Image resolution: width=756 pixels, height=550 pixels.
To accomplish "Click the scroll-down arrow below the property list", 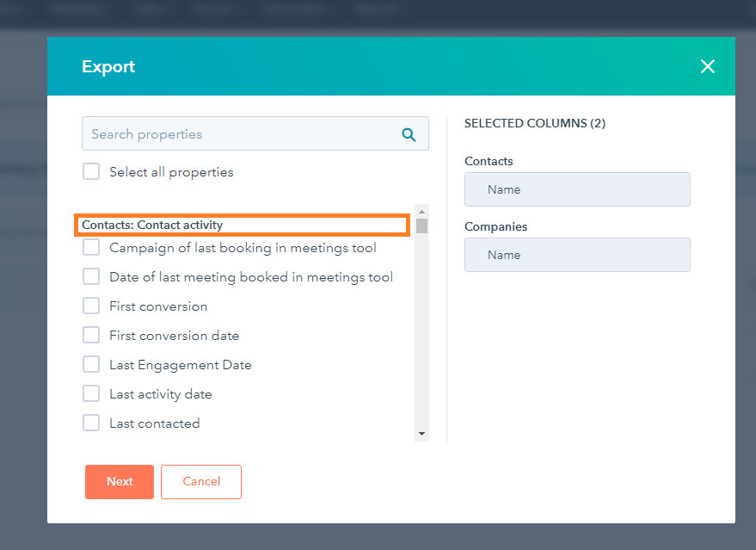I will (x=421, y=433).
